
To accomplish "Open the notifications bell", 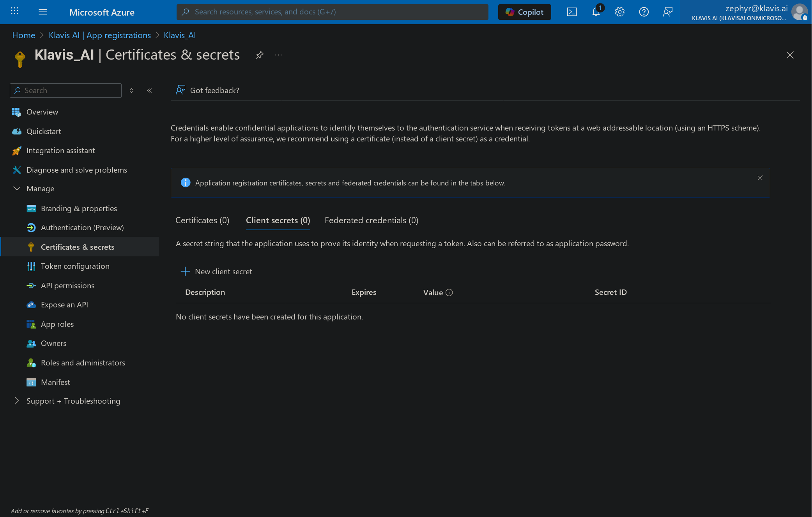I will pyautogui.click(x=596, y=12).
